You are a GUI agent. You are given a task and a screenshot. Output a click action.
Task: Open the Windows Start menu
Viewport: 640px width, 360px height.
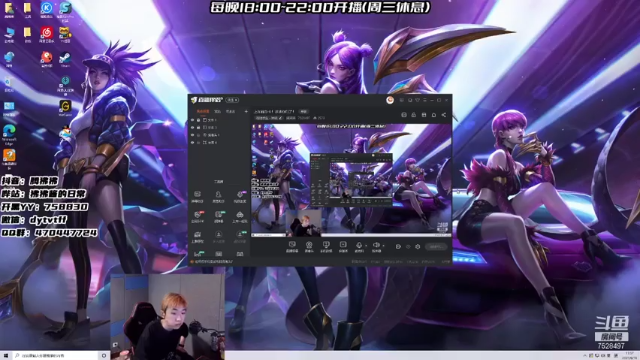(x=6, y=356)
